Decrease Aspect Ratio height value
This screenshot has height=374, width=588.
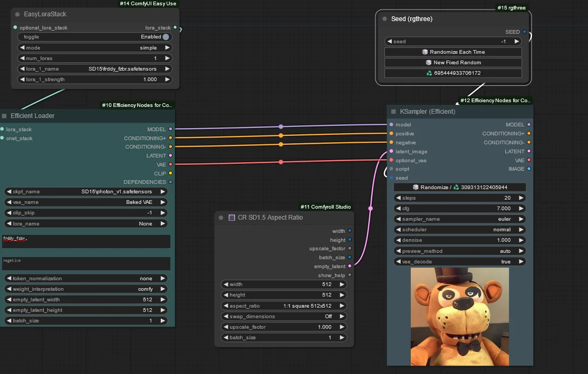pos(226,295)
